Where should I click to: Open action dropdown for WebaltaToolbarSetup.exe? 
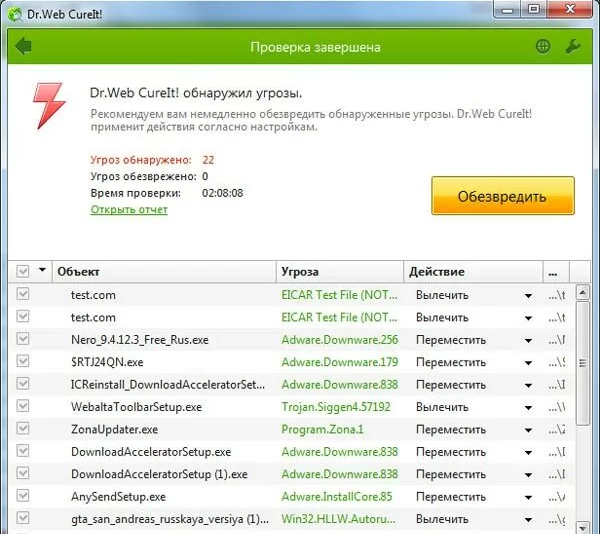coord(528,408)
